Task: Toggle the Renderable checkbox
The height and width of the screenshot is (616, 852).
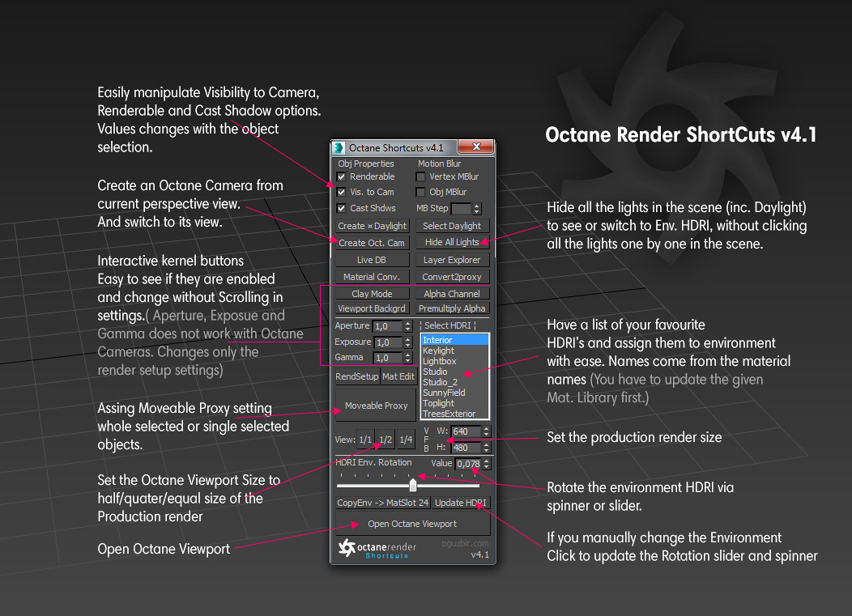Action: 341,176
